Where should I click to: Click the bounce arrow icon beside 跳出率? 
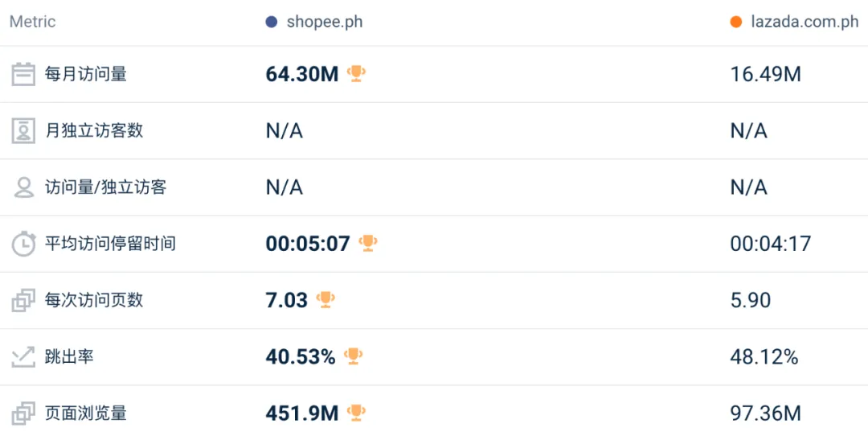pos(24,357)
